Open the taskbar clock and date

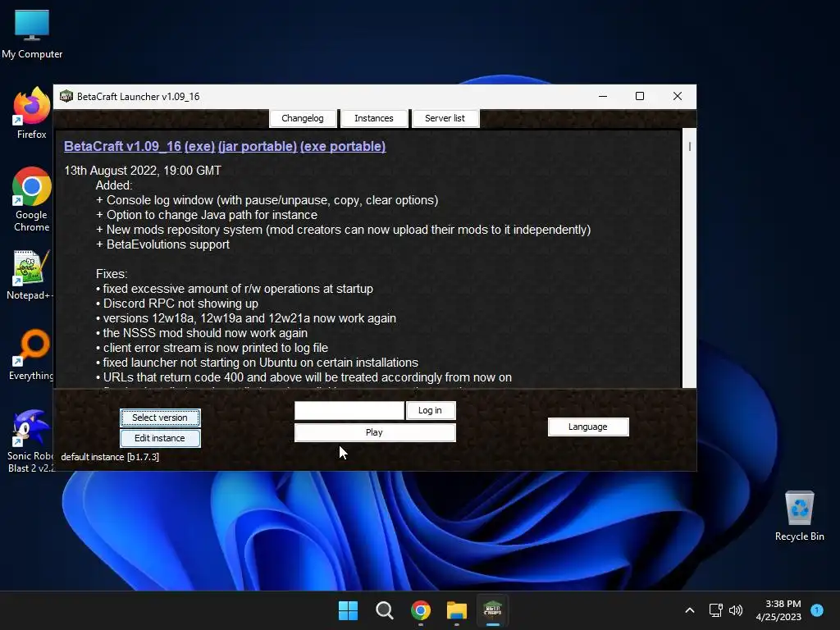coord(778,610)
